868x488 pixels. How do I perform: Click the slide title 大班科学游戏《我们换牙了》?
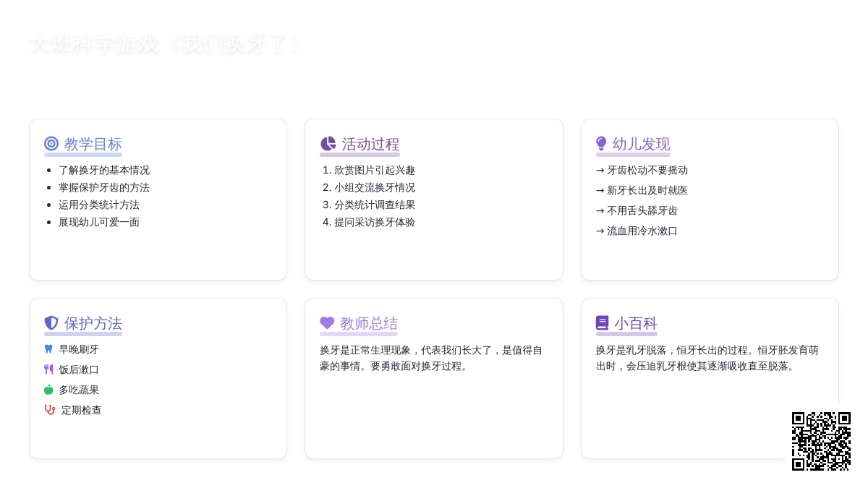165,44
